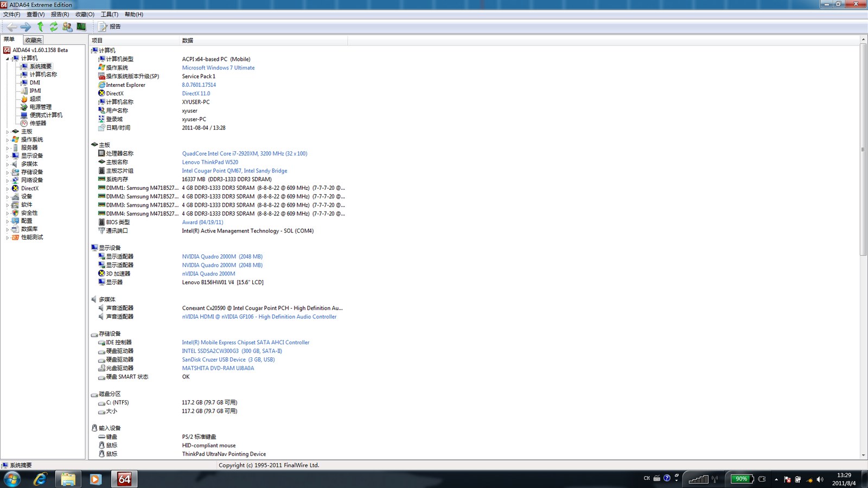Go forward with the blue right arrow

point(25,27)
